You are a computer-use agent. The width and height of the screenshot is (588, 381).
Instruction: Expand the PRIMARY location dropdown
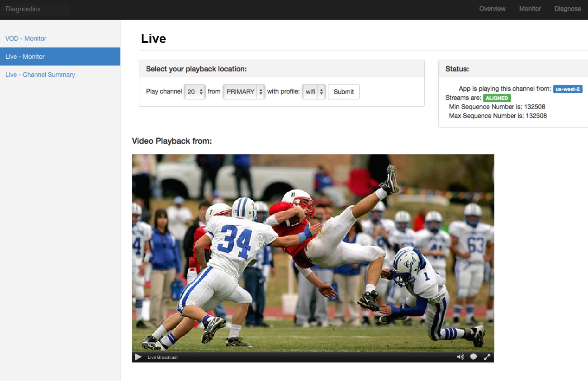(x=244, y=92)
